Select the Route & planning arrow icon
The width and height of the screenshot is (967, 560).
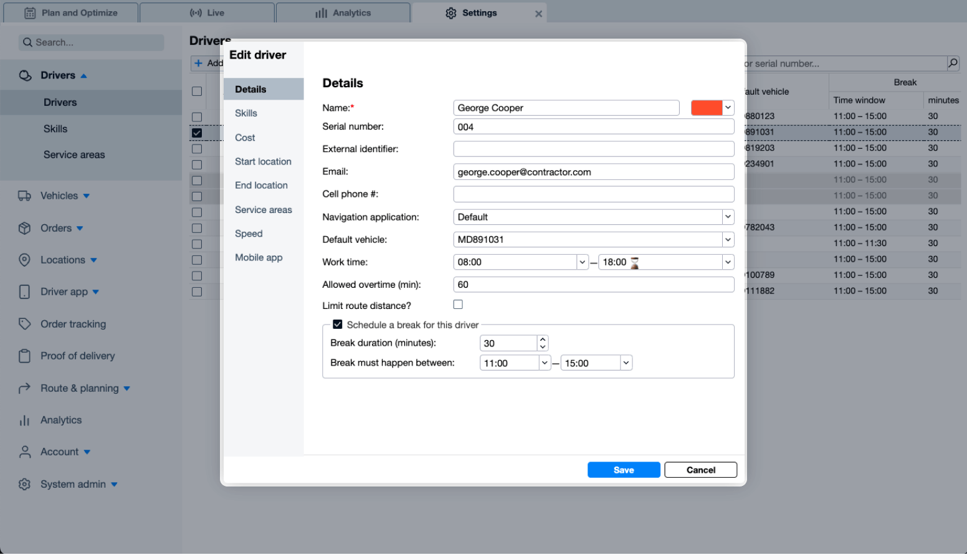click(25, 388)
